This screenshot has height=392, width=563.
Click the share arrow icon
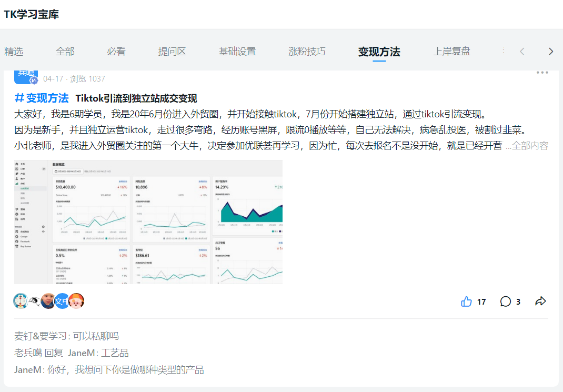(x=540, y=301)
